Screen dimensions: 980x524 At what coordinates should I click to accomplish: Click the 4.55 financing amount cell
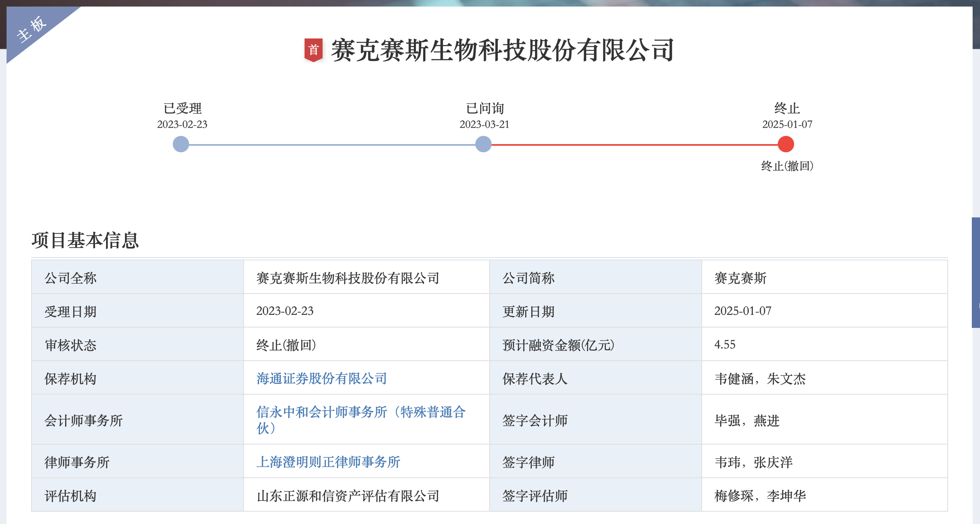tap(725, 344)
